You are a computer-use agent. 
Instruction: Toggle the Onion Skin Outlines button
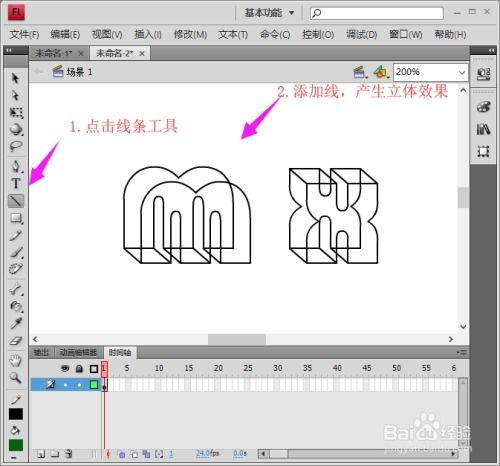[x=134, y=454]
